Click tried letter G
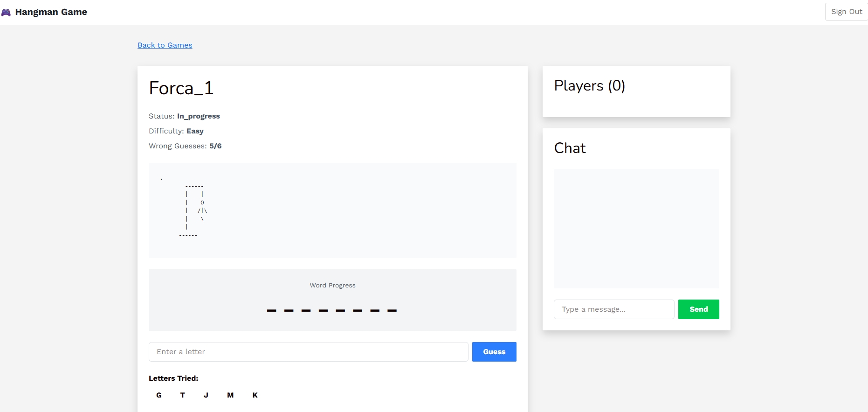Image resolution: width=868 pixels, height=412 pixels. [159, 395]
